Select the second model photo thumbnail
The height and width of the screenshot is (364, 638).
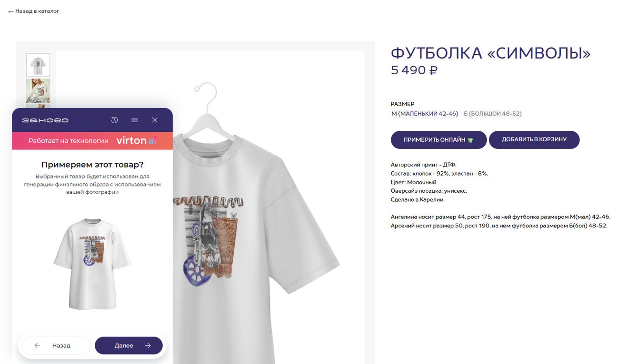point(38,91)
